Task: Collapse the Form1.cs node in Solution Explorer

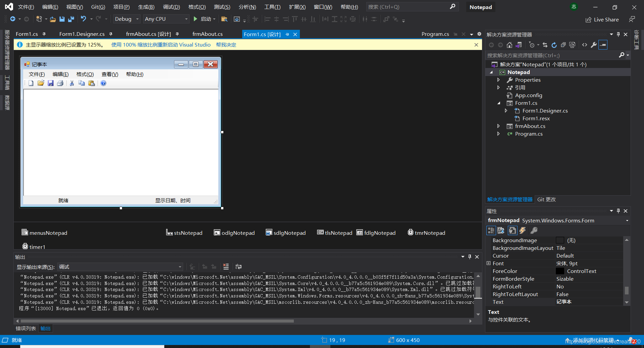Action: tap(498, 103)
